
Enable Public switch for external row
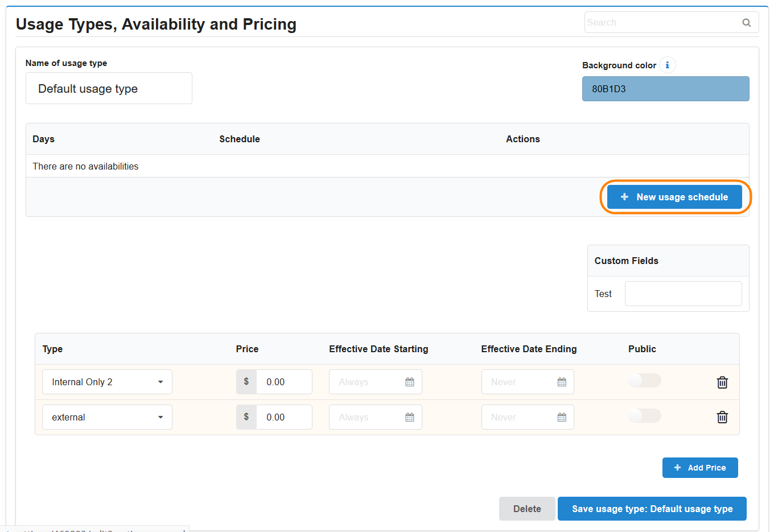point(644,416)
